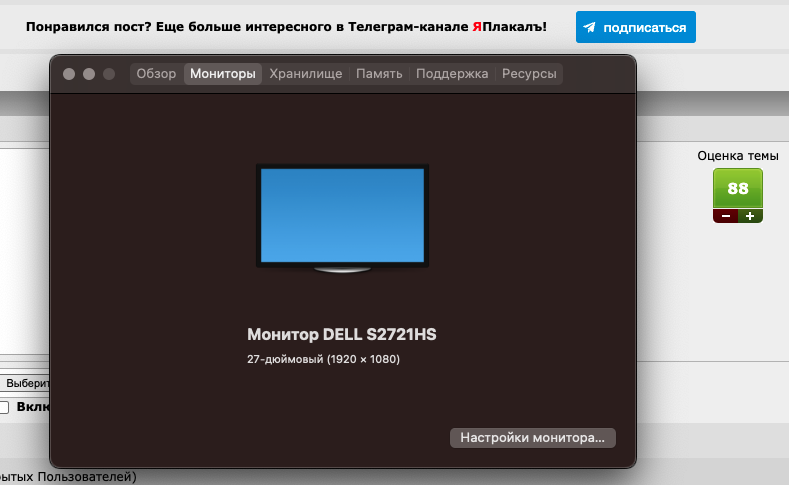The width and height of the screenshot is (789, 485).
Task: Select the Мониторы tab
Action: coord(223,74)
